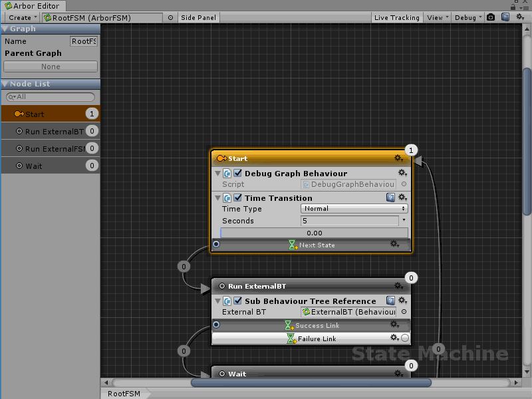
Task: Open settings gear on Start node header
Action: 399,158
